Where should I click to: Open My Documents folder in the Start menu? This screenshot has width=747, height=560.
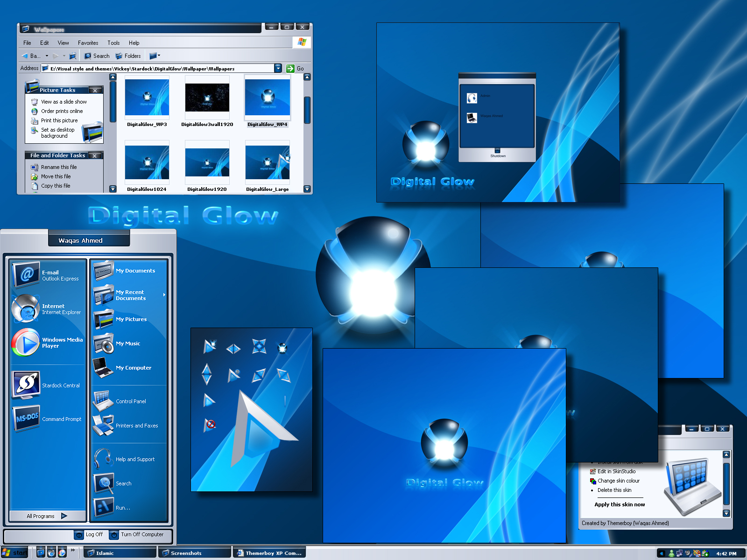[x=129, y=271]
